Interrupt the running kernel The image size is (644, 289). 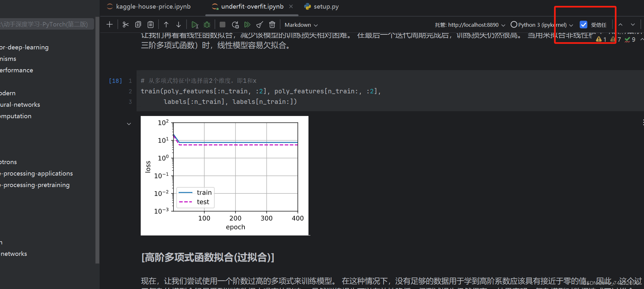[222, 24]
